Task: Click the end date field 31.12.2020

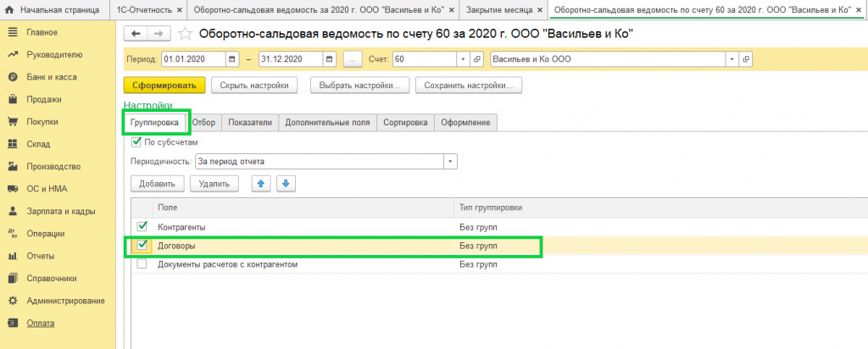Action: coord(292,58)
